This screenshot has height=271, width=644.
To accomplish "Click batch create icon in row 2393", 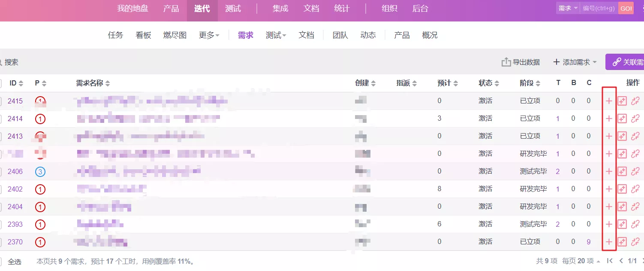I will click(x=622, y=224).
